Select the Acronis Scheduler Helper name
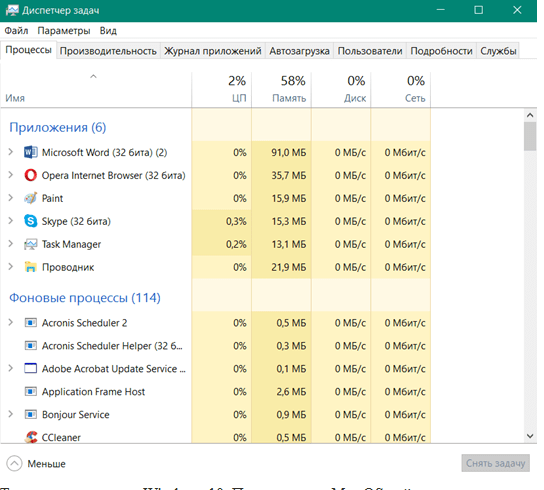544x490 pixels. pyautogui.click(x=112, y=346)
